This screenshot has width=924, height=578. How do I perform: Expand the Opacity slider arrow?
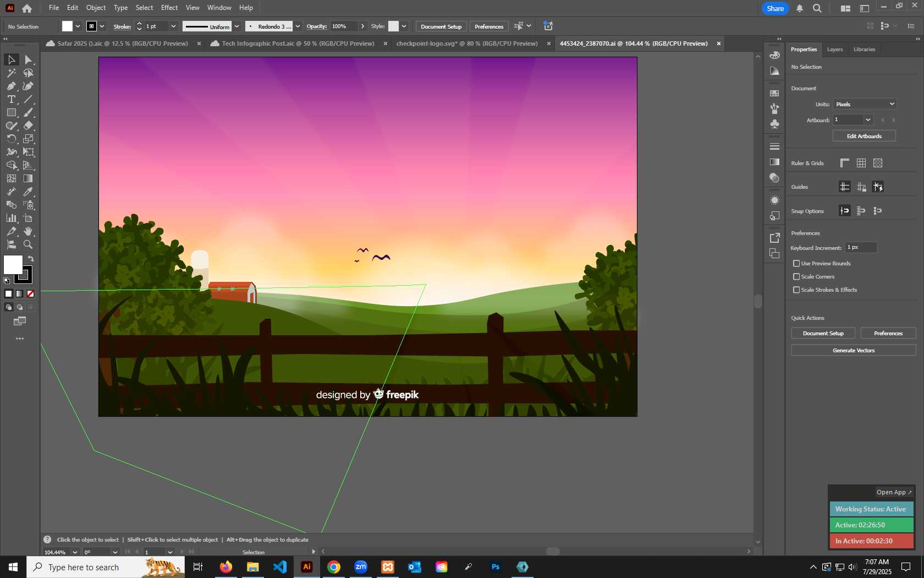362,26
